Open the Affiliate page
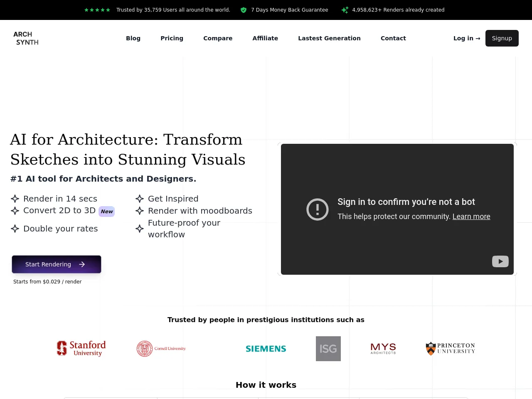This screenshot has width=532, height=399. [265, 38]
